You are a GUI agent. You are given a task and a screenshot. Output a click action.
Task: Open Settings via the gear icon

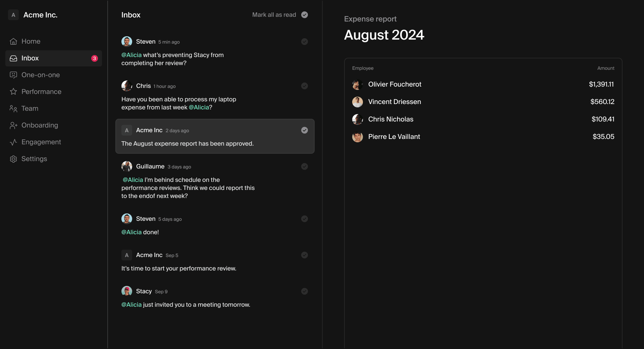[x=13, y=159]
